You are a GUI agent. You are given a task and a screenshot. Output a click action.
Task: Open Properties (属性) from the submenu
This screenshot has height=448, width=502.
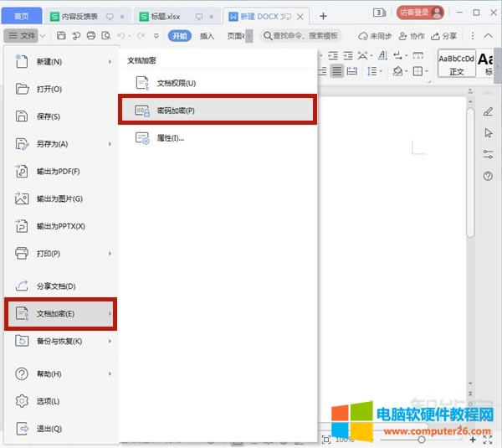click(x=170, y=138)
